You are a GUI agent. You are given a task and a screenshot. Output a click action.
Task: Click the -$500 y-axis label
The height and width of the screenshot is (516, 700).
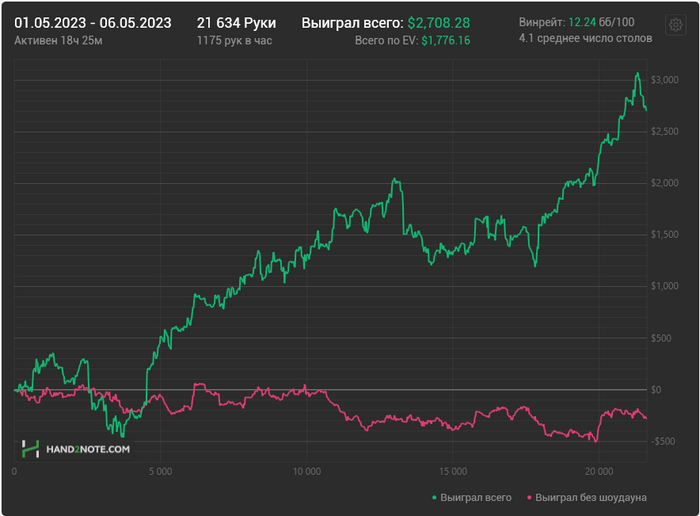(662, 441)
